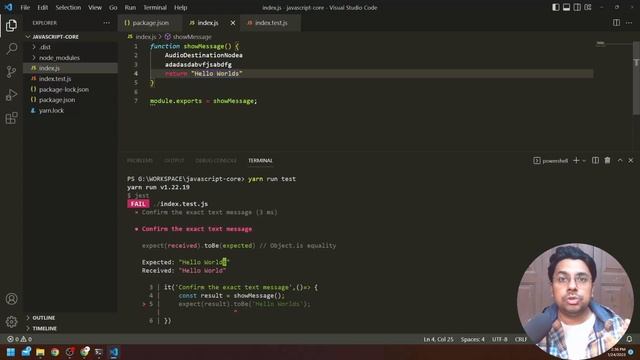Open yarn.lock in the explorer
This screenshot has height=360, width=640.
pos(71,110)
